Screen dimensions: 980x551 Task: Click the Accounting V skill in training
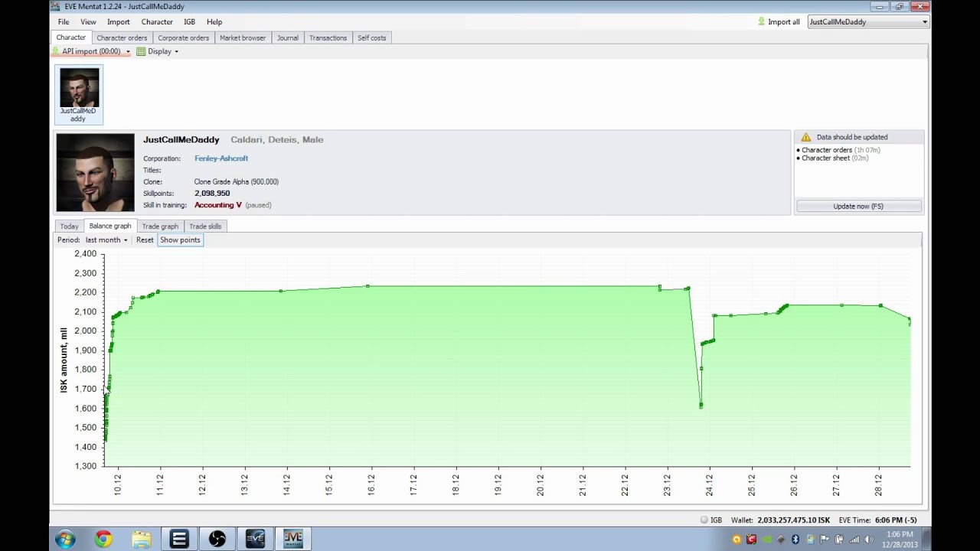click(218, 205)
